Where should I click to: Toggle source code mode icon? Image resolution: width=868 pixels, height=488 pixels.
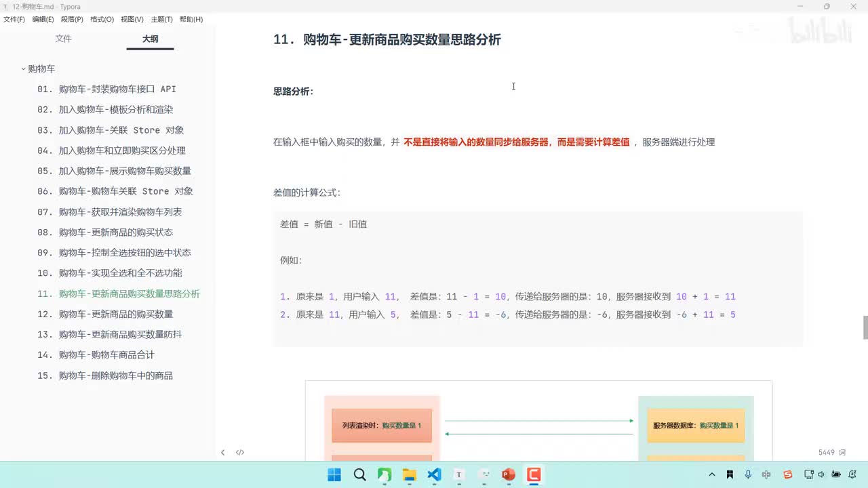click(x=240, y=452)
